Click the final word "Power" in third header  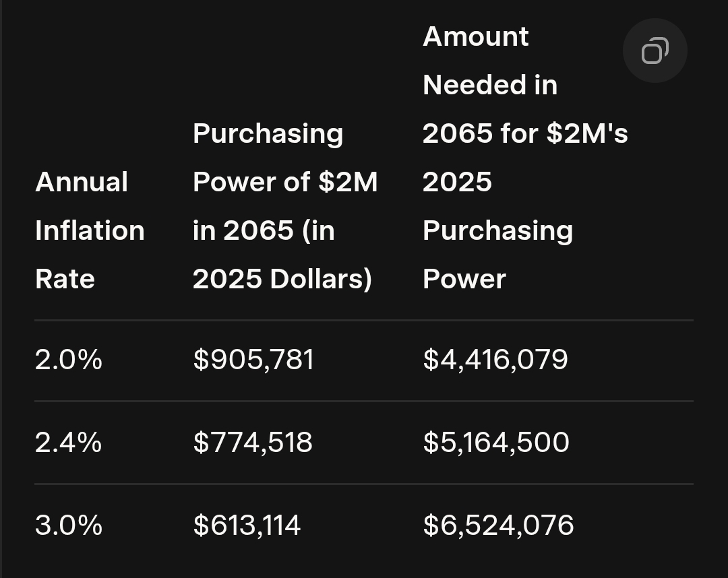pos(464,279)
